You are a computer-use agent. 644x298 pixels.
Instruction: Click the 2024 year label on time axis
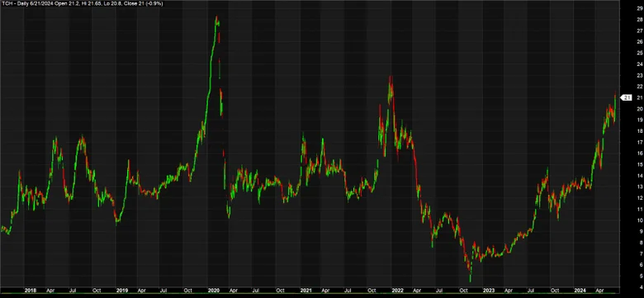pyautogui.click(x=580, y=291)
